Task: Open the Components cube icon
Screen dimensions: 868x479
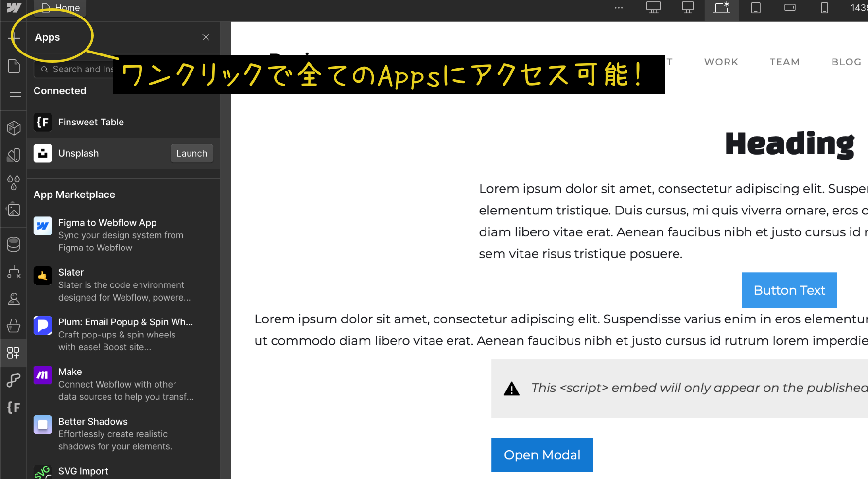Action: pos(14,128)
